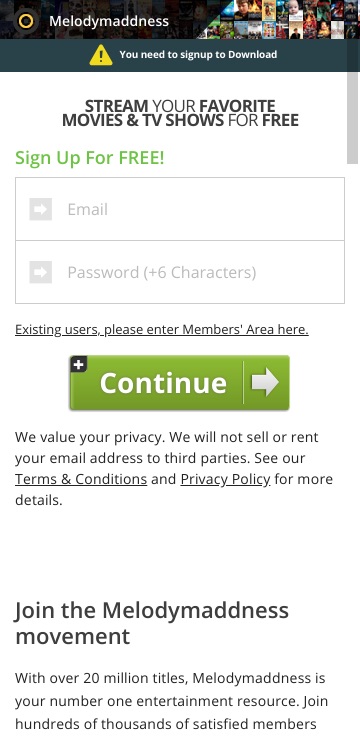Click the white arrow on Continue button
The width and height of the screenshot is (360, 740).
point(265,382)
